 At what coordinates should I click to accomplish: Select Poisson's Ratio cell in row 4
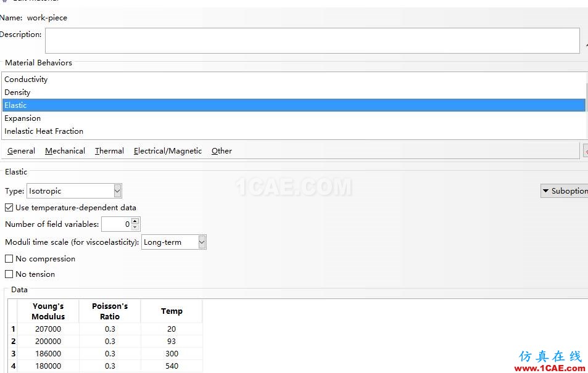tap(110, 366)
